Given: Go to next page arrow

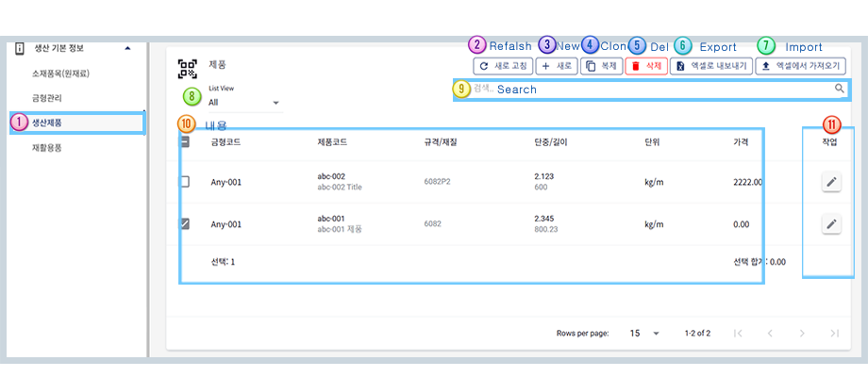Looking at the screenshot, I should [x=802, y=333].
